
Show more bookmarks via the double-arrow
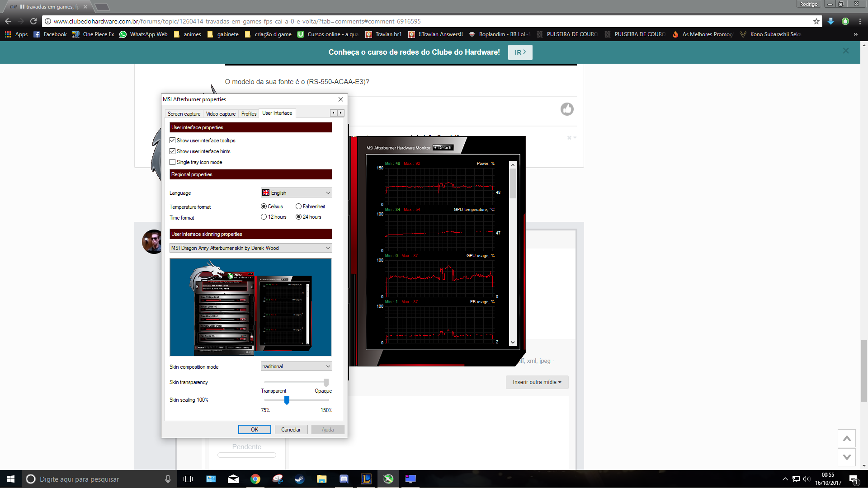(x=855, y=34)
